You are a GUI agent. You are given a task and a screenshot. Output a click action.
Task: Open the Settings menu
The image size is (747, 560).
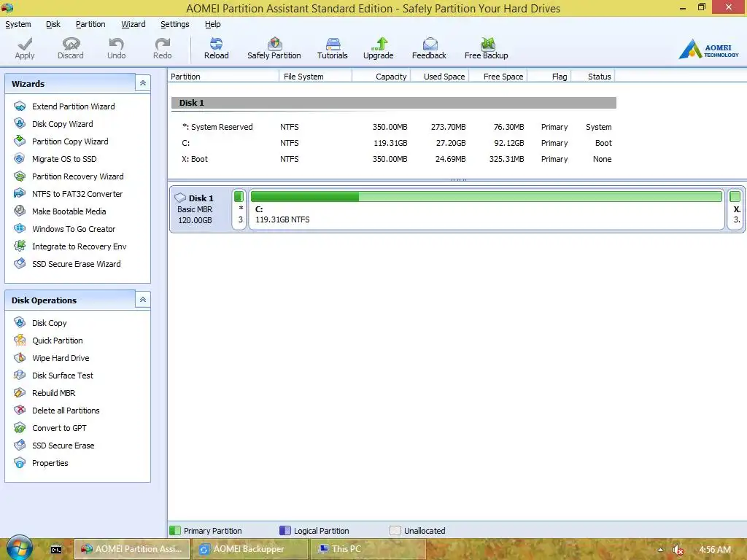point(175,24)
